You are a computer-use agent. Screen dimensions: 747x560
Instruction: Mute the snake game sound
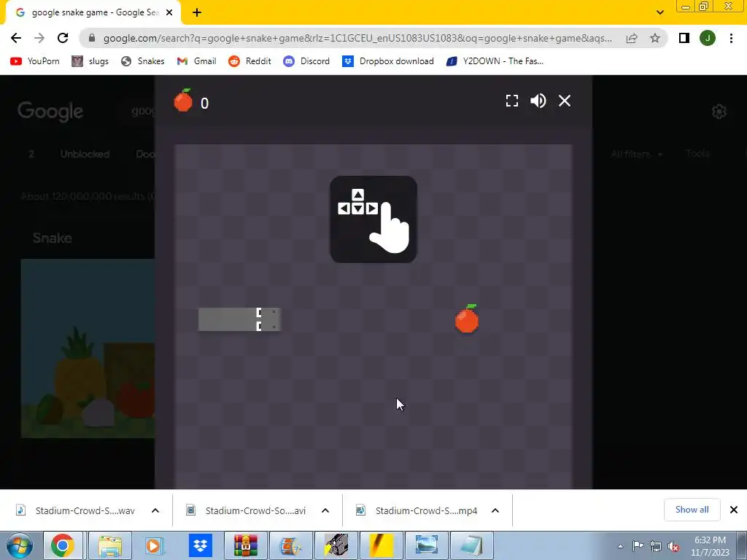[x=538, y=101]
